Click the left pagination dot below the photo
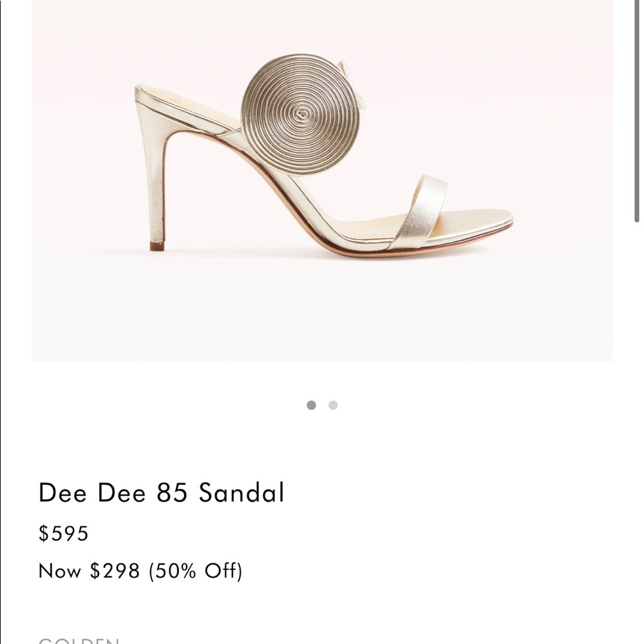 pyautogui.click(x=312, y=405)
